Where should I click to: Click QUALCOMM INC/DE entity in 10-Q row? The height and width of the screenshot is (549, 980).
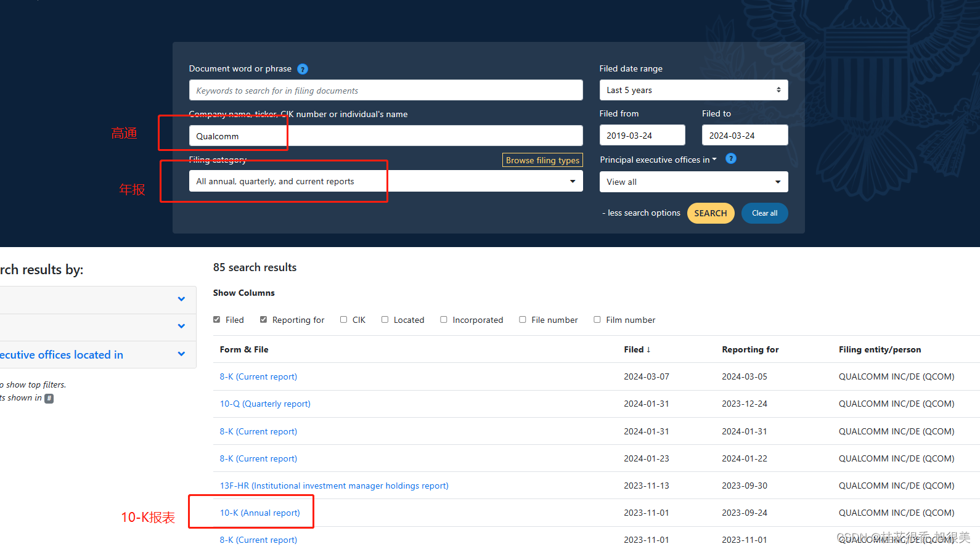pyautogui.click(x=896, y=404)
